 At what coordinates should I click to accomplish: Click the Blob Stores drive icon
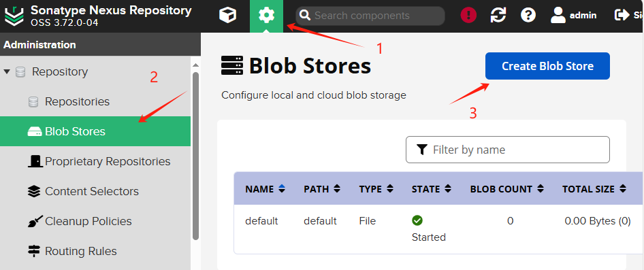coord(35,132)
